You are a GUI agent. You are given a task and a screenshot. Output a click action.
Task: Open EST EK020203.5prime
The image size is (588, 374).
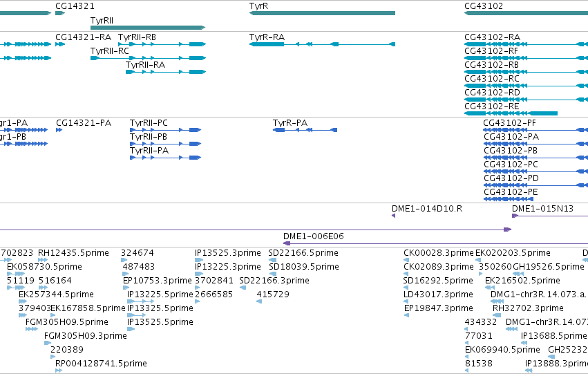513,253
